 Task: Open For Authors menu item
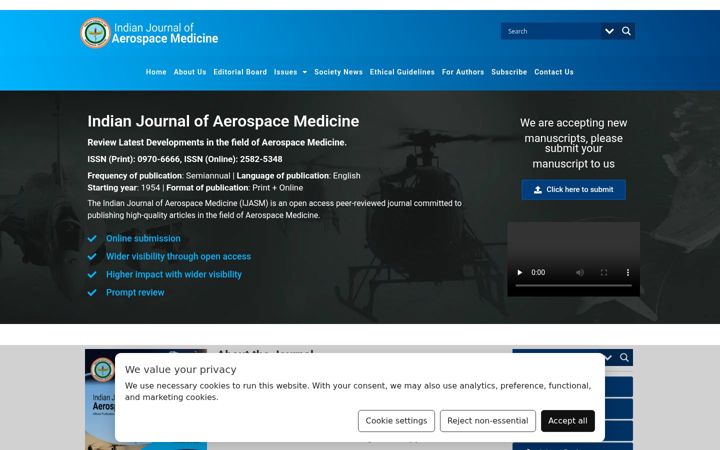(x=463, y=72)
